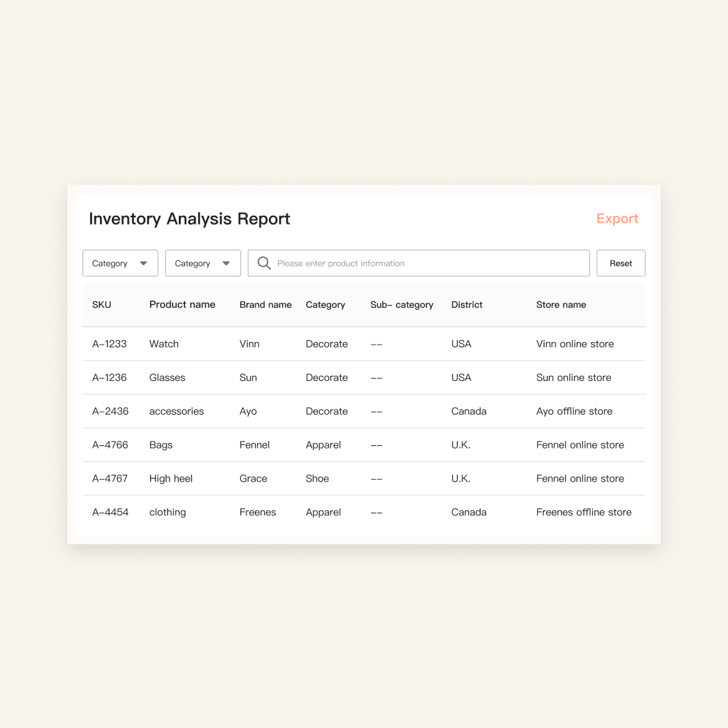Click the Brand name column header
Viewport: 728px width, 728px height.
pos(266,305)
